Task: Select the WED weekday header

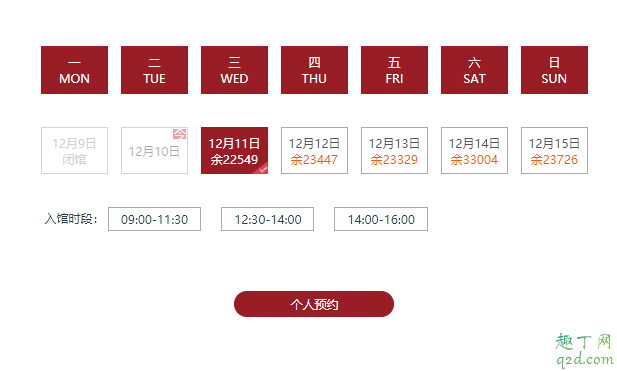Action: point(235,70)
